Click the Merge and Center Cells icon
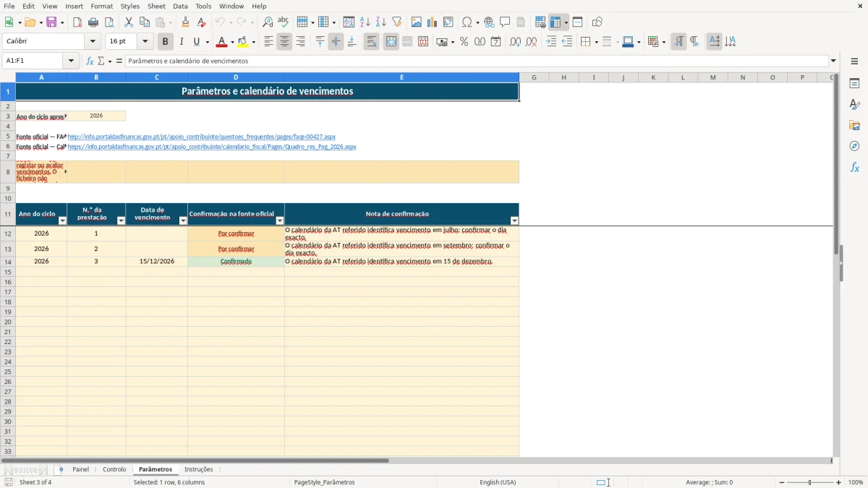The width and height of the screenshot is (868, 488). 391,42
